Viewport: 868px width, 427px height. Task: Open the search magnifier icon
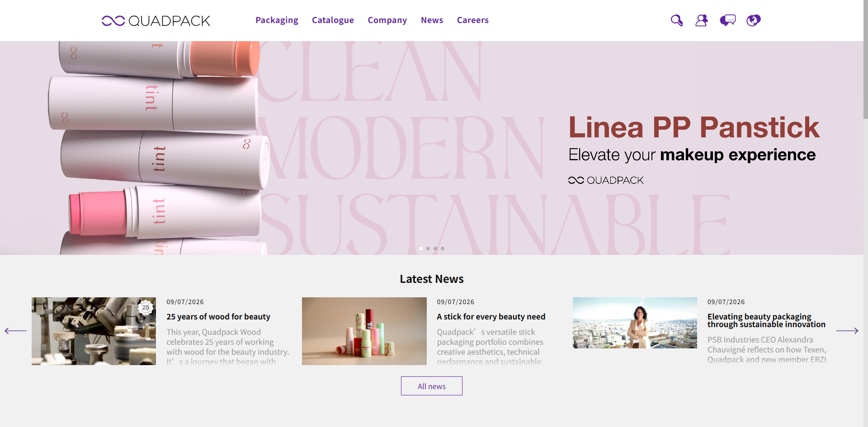tap(676, 20)
